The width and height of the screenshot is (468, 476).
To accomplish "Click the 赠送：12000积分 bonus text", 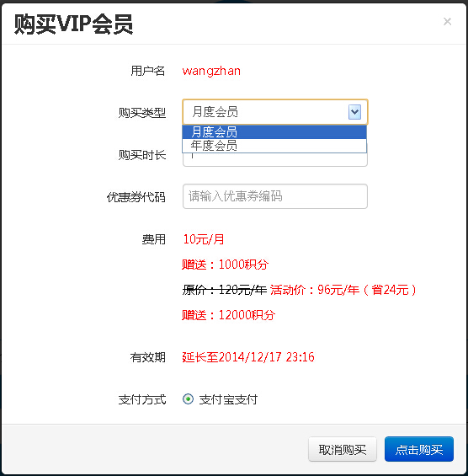I will coord(228,315).
